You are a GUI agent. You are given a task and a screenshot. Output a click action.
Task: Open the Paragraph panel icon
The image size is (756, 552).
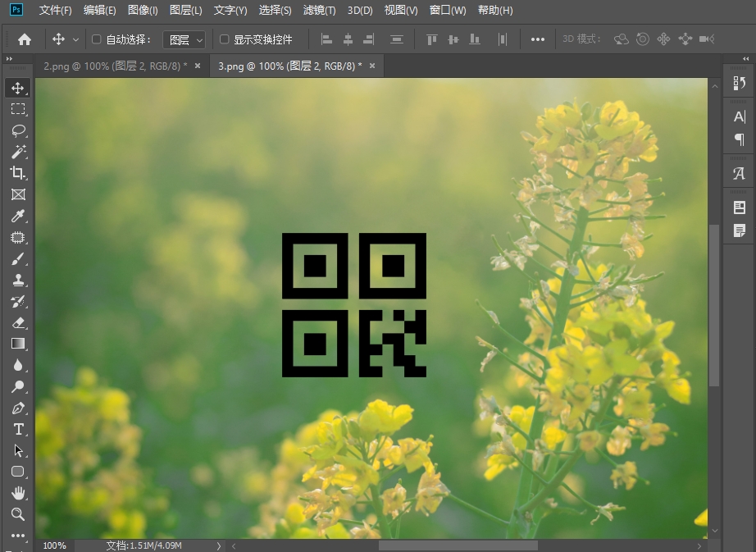point(739,139)
